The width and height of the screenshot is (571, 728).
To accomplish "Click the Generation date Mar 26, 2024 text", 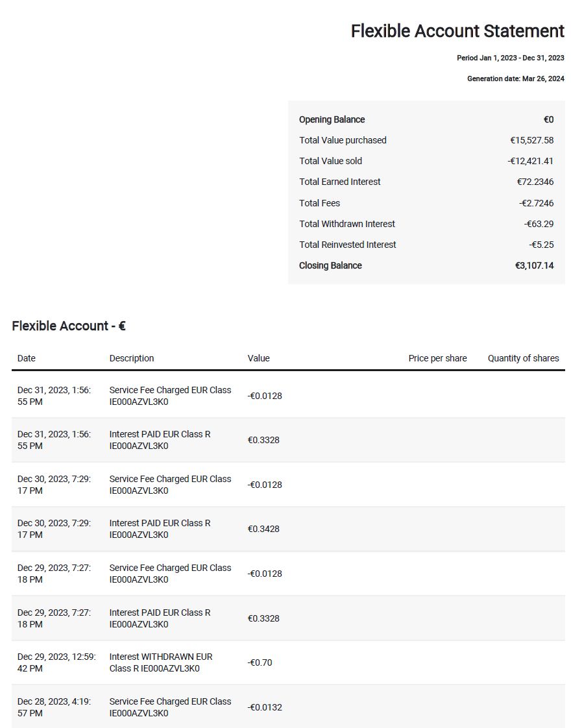I will tap(515, 79).
